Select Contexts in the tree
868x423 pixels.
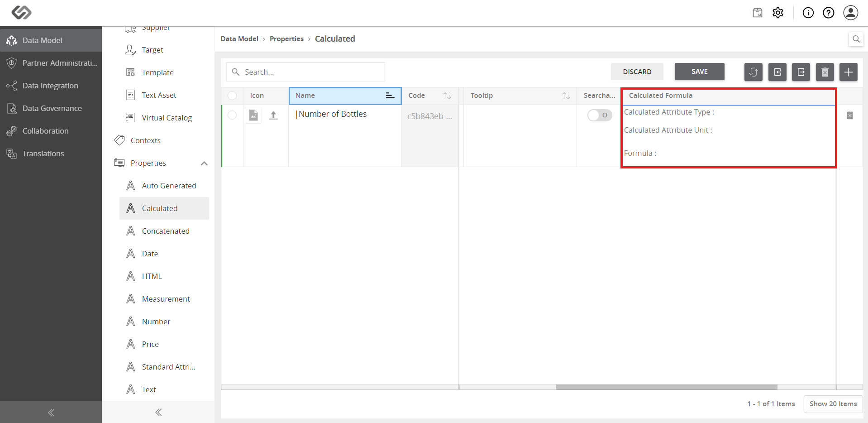[x=158, y=140]
